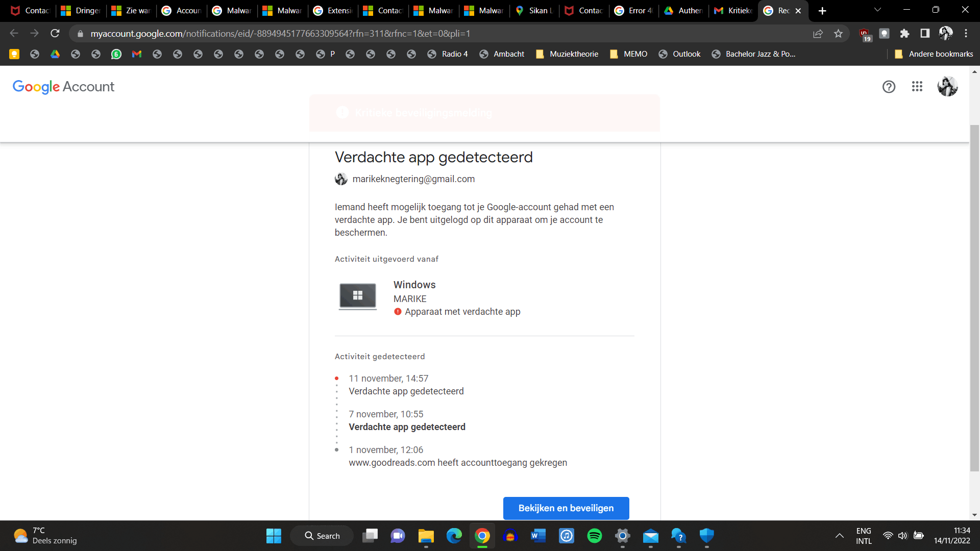Open the Google apps grid
This screenshot has height=551, width=980.
917,87
